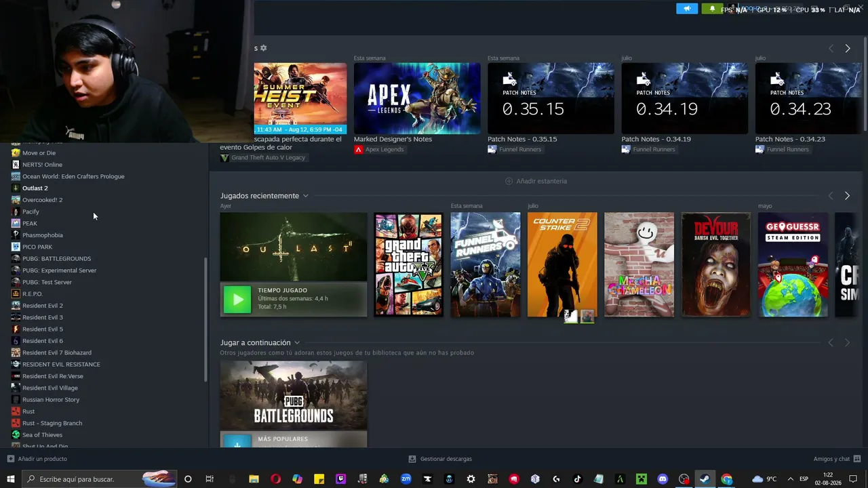The height and width of the screenshot is (488, 868).
Task: Open the Mecha Chameleon cover
Action: 639,264
